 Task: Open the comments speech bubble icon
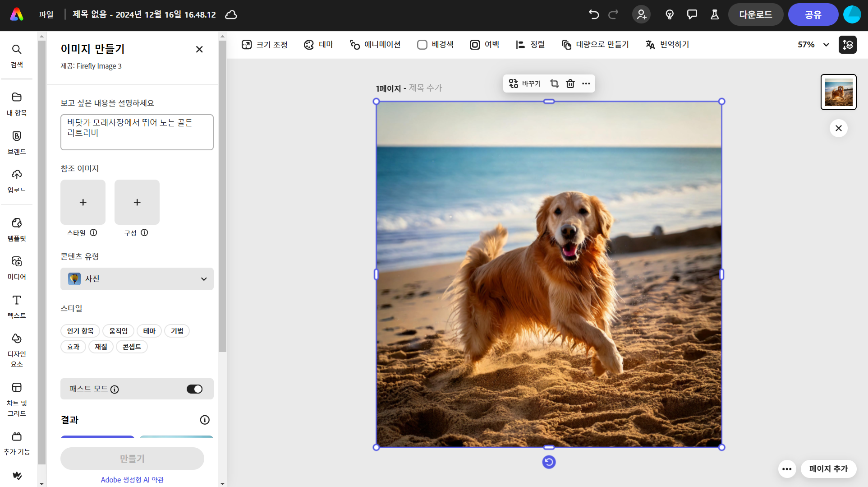click(692, 14)
